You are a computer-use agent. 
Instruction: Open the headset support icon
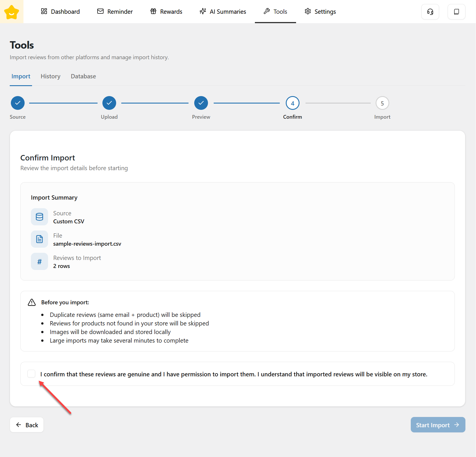(x=430, y=12)
